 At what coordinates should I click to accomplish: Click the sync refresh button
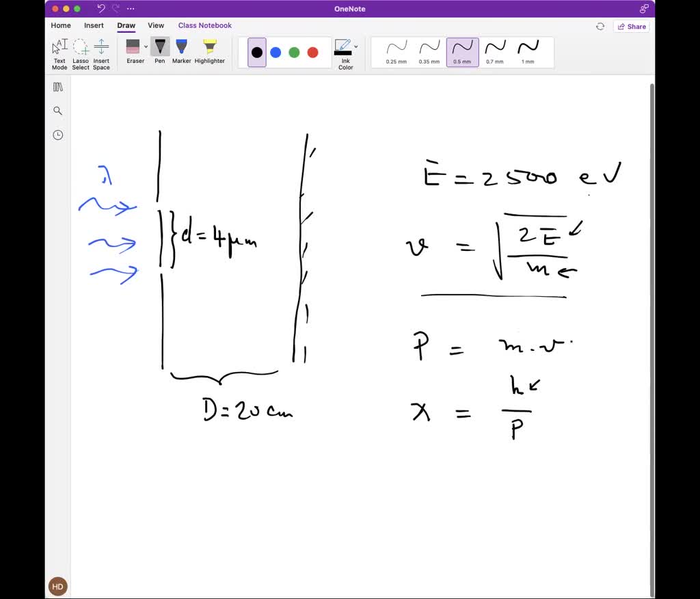[x=600, y=26]
